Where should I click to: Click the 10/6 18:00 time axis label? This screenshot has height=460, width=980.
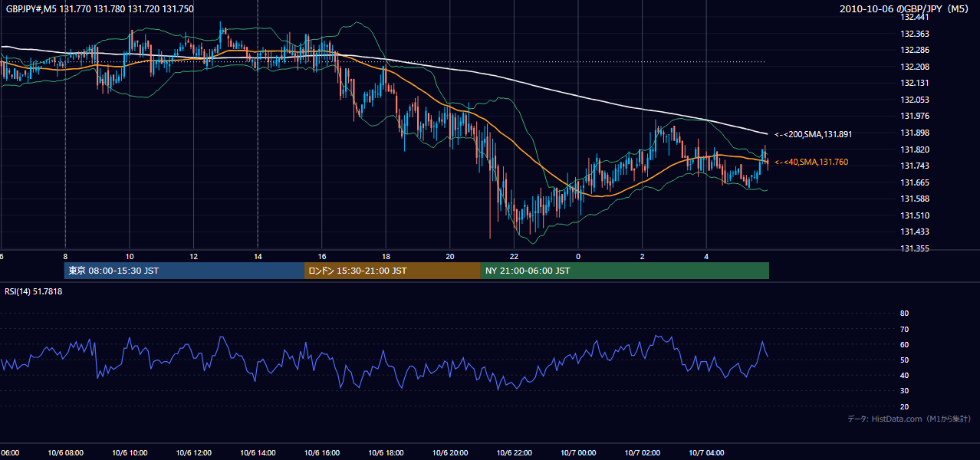click(x=386, y=453)
